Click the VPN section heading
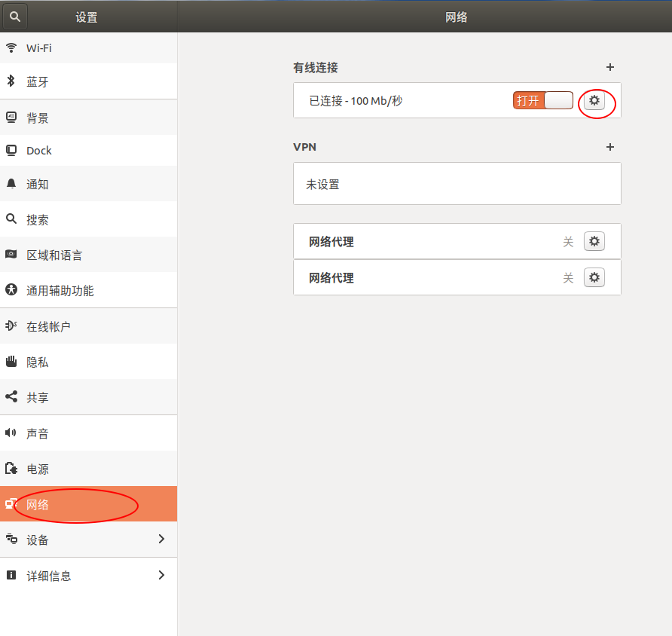 304,147
